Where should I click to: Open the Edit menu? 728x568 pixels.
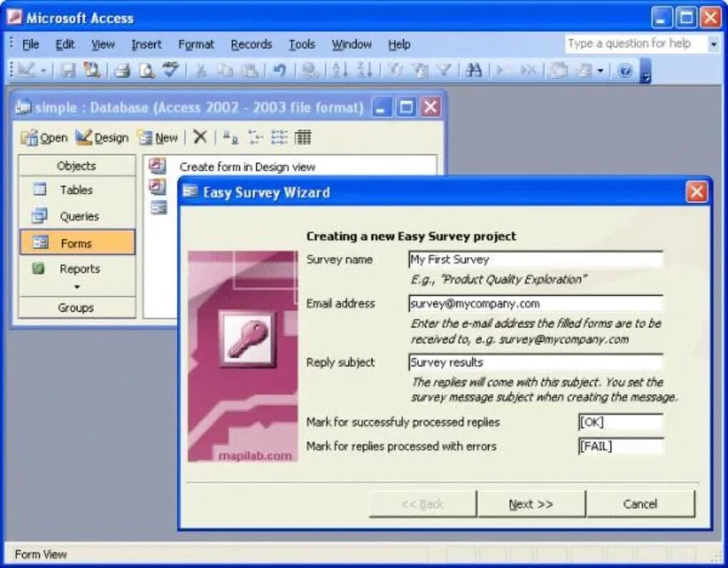pos(65,44)
